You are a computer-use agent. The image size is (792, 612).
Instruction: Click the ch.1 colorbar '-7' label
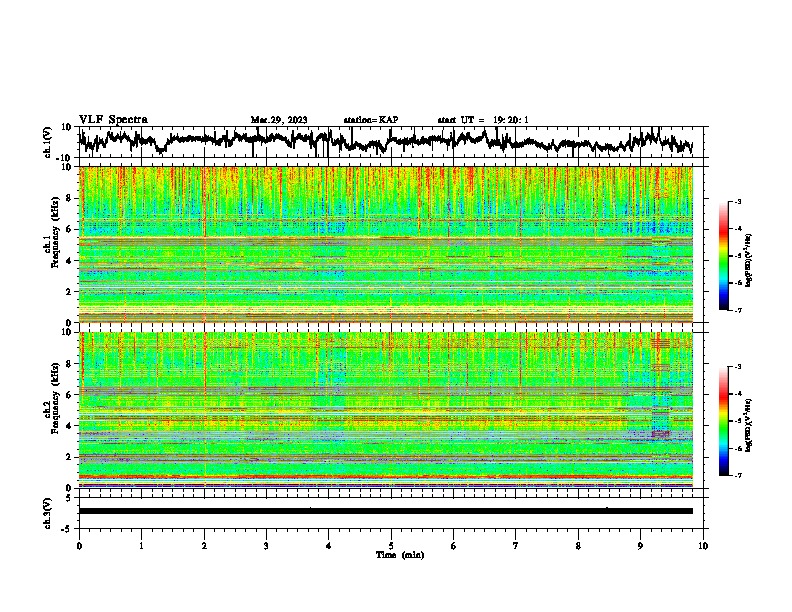737,310
